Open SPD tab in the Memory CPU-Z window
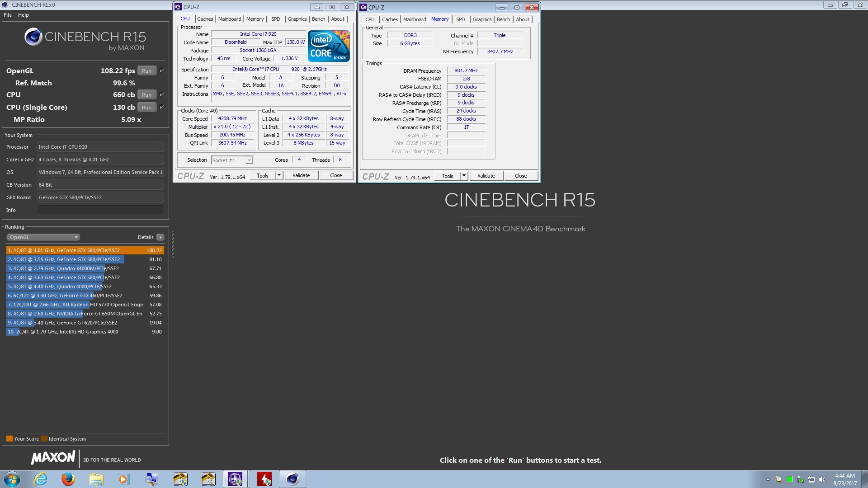 point(460,19)
